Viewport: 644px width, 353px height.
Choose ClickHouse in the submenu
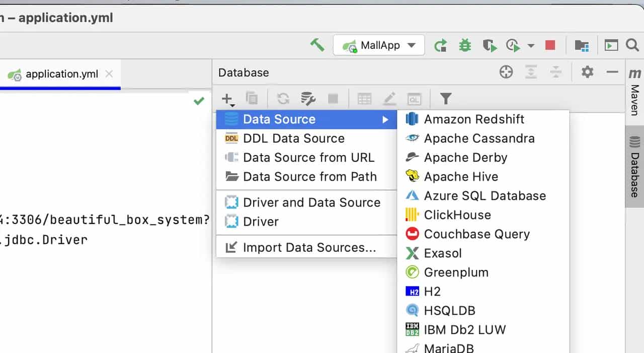pos(457,215)
